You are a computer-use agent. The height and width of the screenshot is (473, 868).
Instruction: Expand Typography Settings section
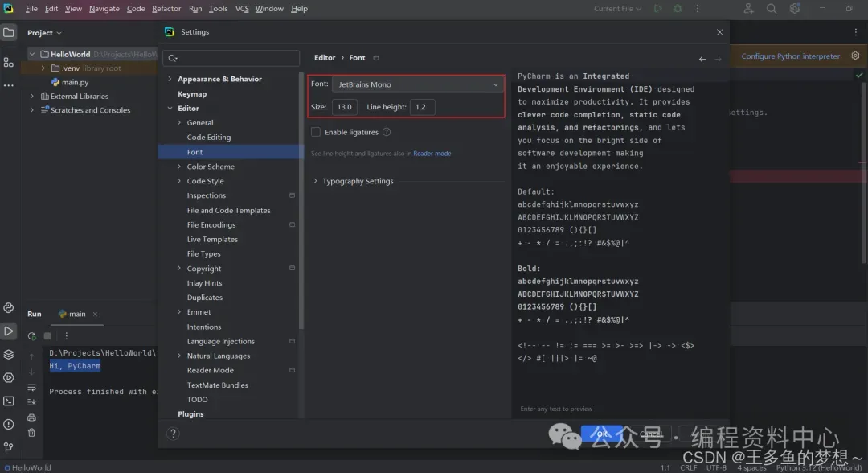[x=316, y=181]
